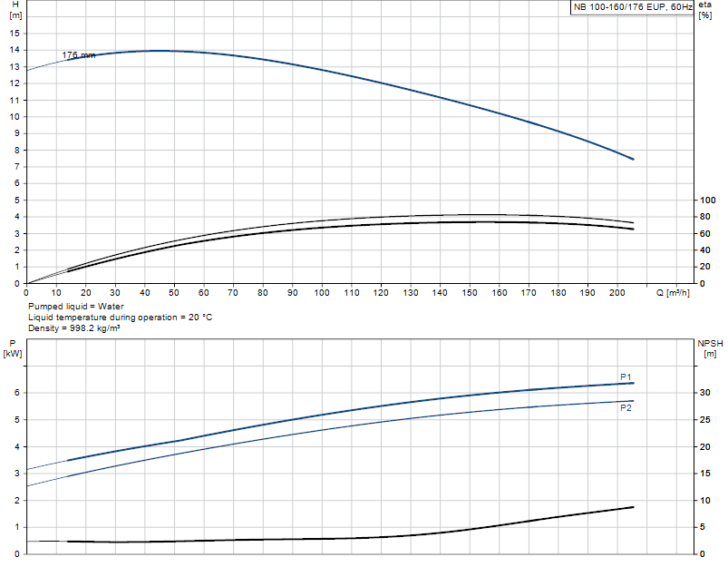Viewport: 728px width, 567px height.
Task: Click the P2 power curve label
Action: pos(626,407)
